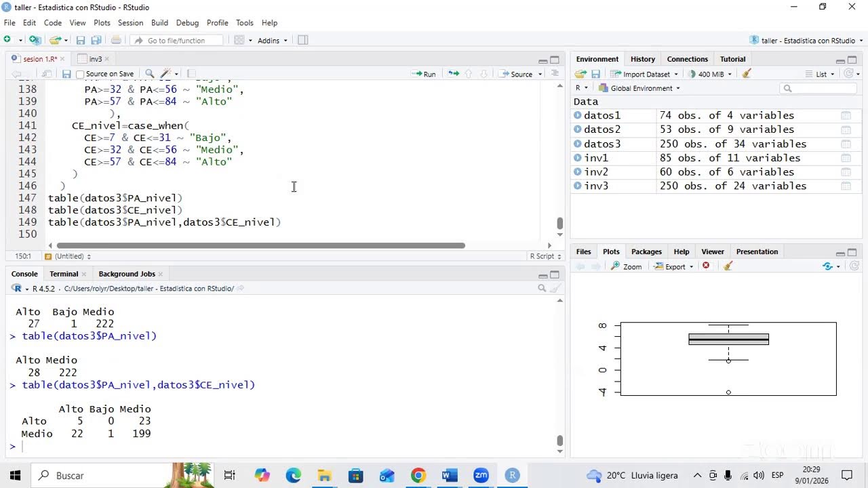
Task: Clear the console with broom icon
Action: [555, 288]
